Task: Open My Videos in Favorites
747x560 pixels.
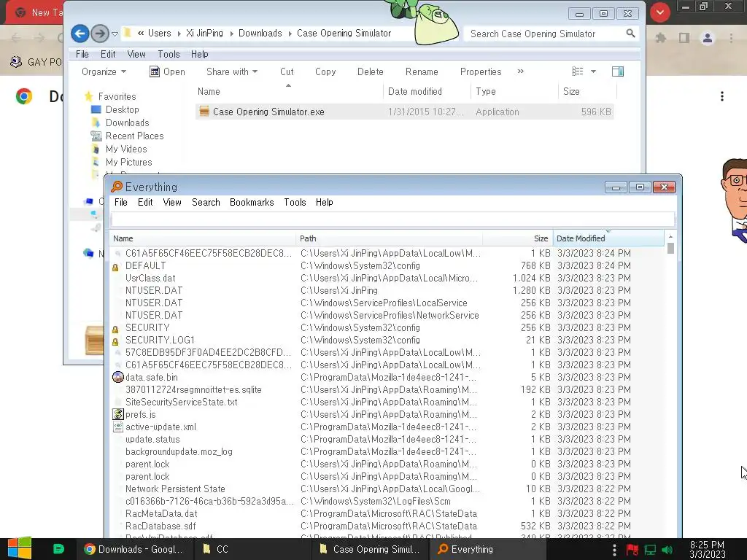Action: tap(126, 149)
